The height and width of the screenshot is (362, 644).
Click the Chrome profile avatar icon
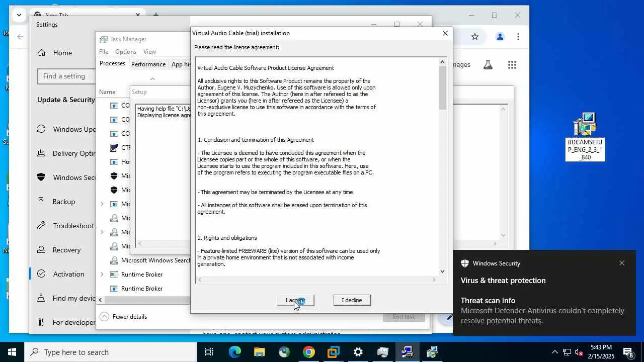point(500,37)
